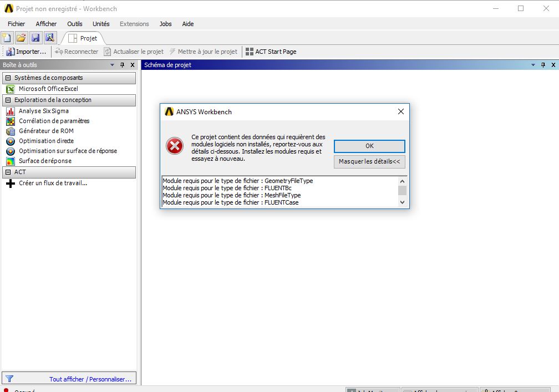
Task: Select Microsoft Office Excel label
Action: click(x=48, y=89)
